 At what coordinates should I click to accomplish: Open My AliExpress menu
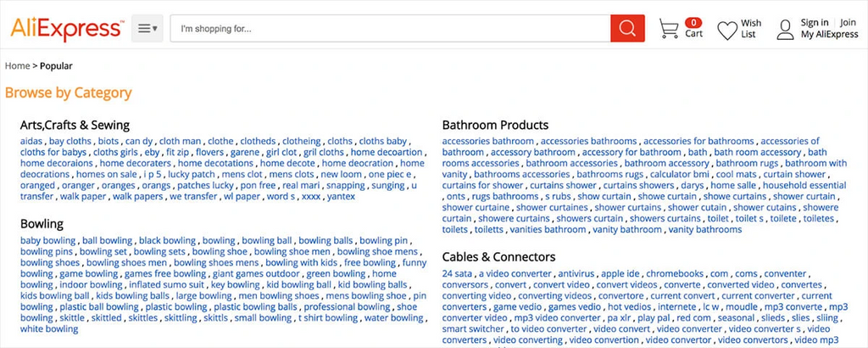830,35
